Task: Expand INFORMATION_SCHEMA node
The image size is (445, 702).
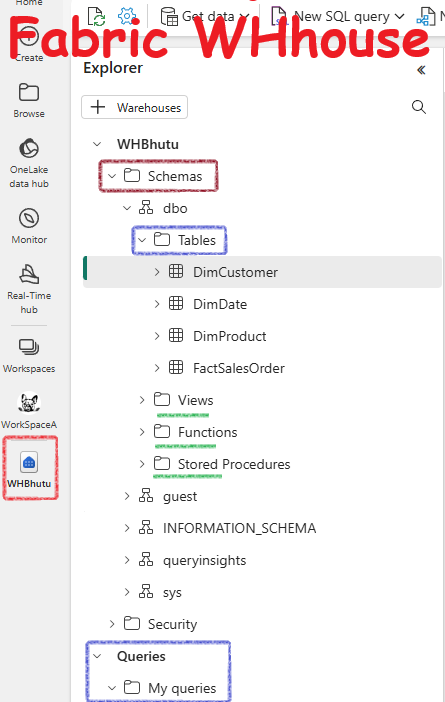Action: point(127,527)
